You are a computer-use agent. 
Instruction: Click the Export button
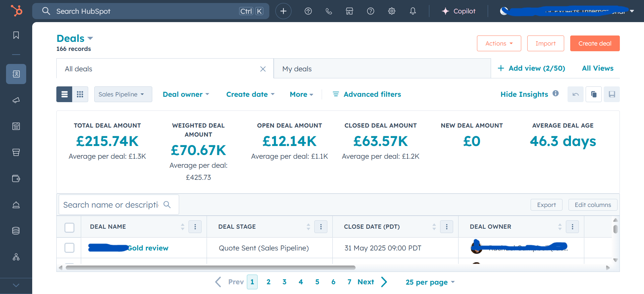pyautogui.click(x=546, y=205)
